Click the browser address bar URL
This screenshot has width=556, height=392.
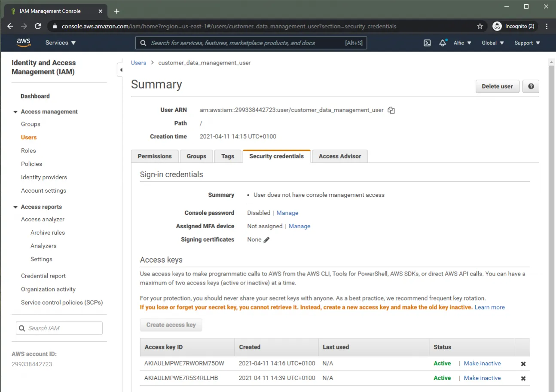(229, 26)
